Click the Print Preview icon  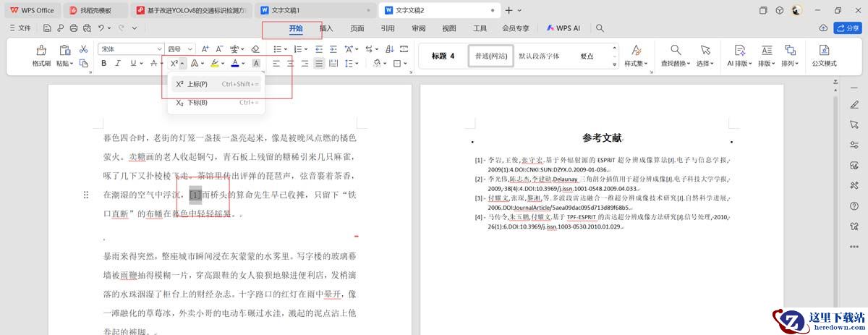(x=87, y=28)
